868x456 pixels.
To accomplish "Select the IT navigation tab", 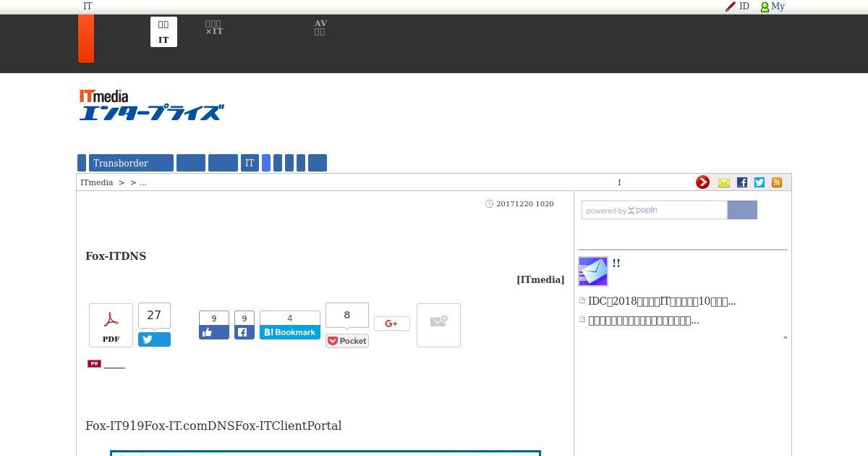I will click(250, 163).
